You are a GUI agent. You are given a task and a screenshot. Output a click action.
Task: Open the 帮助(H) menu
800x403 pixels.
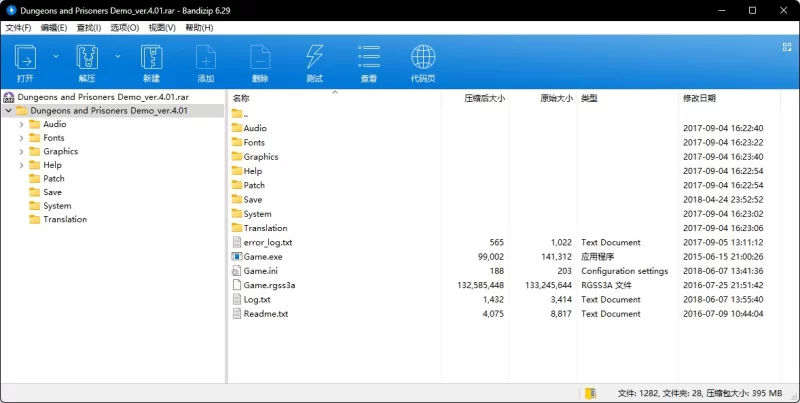point(199,28)
